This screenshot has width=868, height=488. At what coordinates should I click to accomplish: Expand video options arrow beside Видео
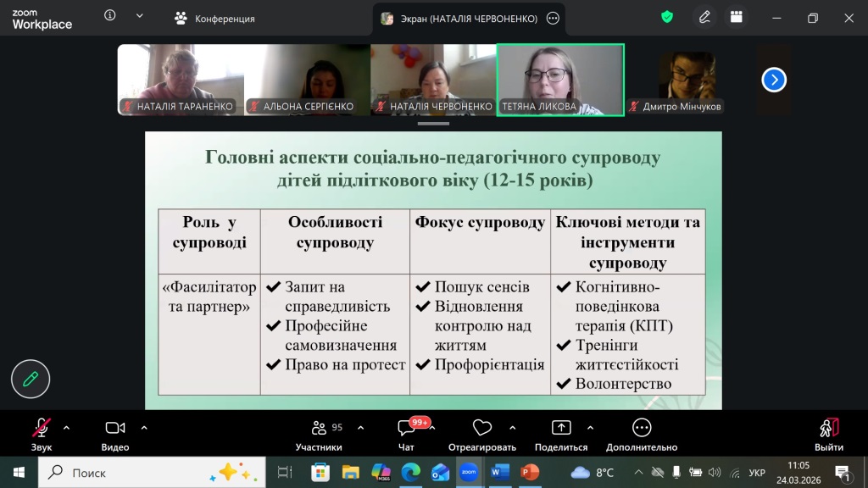(x=144, y=428)
